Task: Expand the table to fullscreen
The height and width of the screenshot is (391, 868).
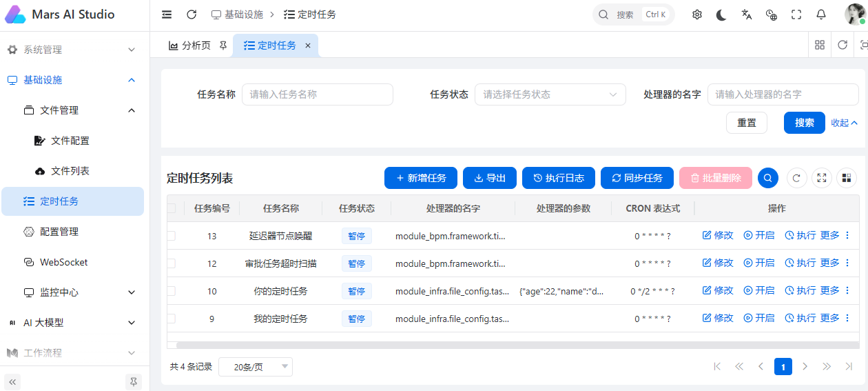Action: pos(822,178)
